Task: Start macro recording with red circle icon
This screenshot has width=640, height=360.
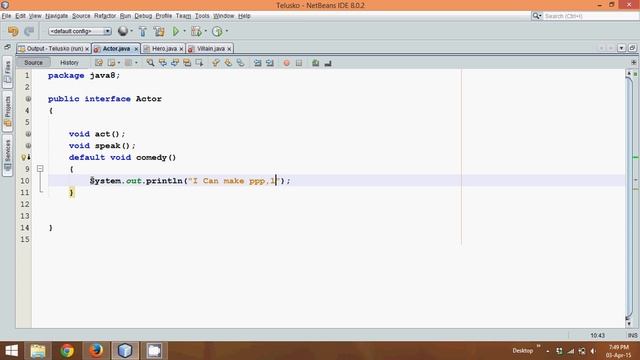Action: click(287, 63)
